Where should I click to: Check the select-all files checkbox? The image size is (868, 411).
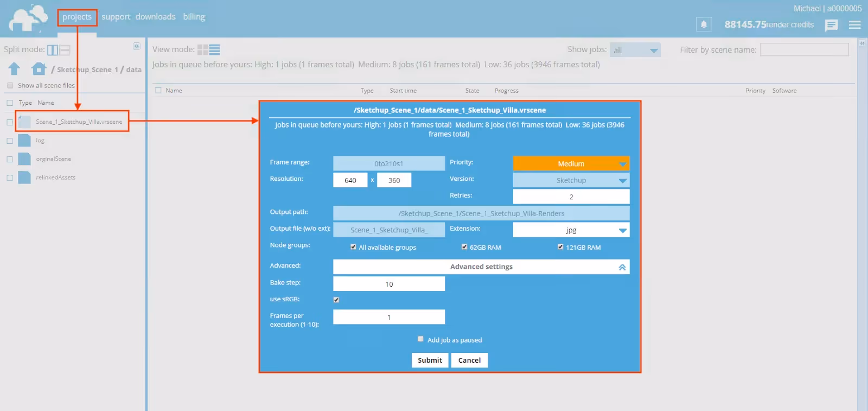10,103
